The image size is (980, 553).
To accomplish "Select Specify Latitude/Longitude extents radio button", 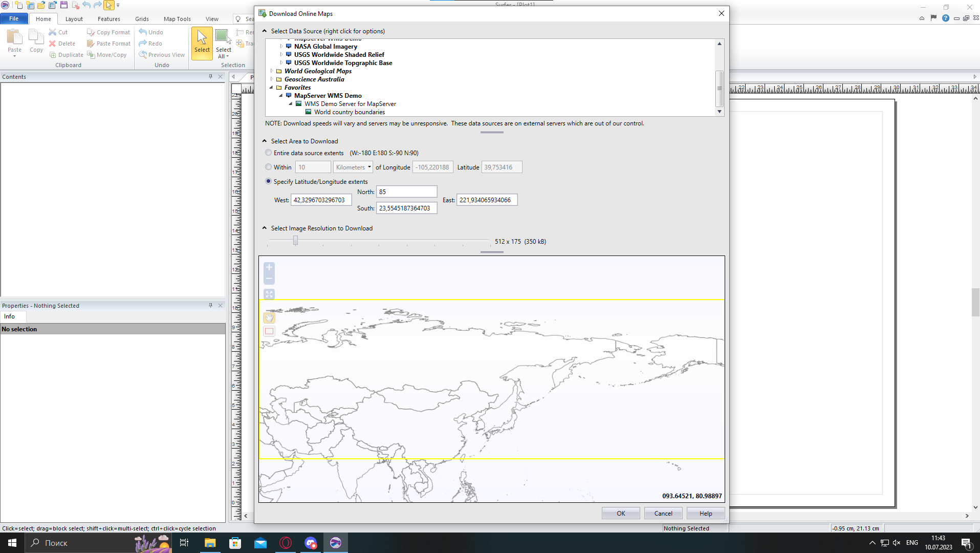I will (269, 181).
